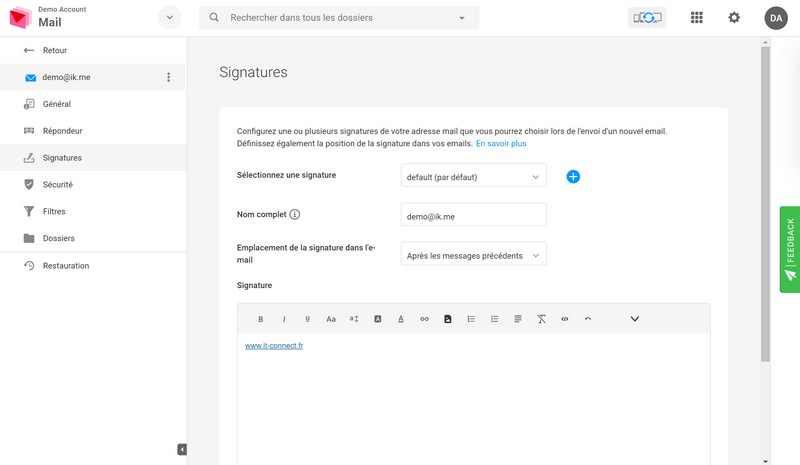Add a new signature with plus button
Image resolution: width=800 pixels, height=465 pixels.
573,177
